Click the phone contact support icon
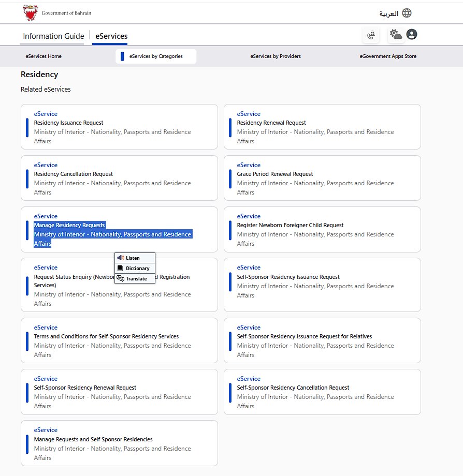This screenshot has width=463, height=476. pos(371,35)
